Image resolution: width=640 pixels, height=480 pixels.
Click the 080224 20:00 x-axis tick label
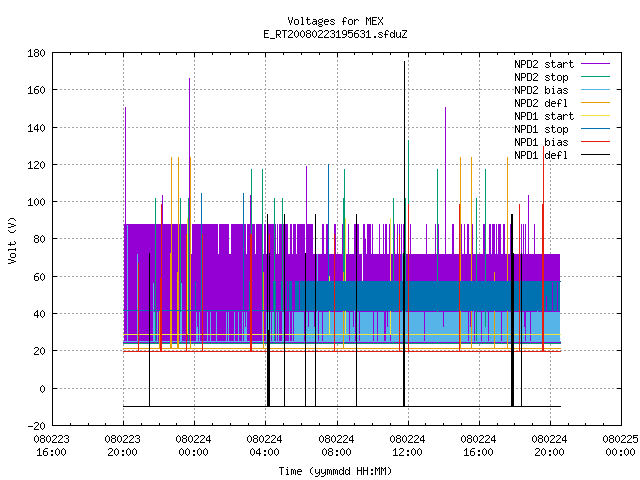coord(549,446)
